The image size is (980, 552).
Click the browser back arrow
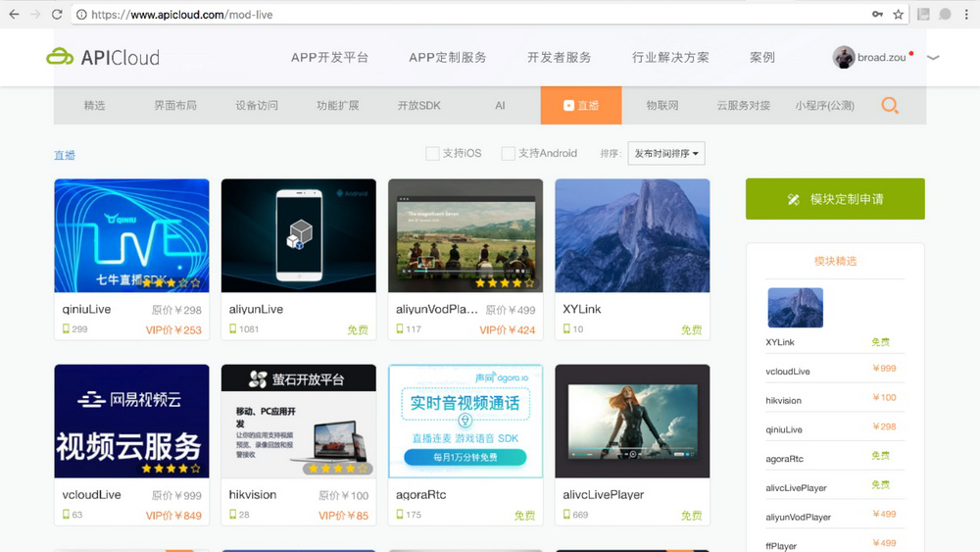(14, 15)
